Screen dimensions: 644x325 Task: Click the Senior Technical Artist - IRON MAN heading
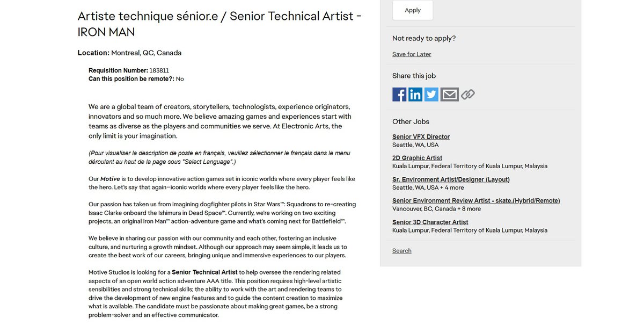219,24
